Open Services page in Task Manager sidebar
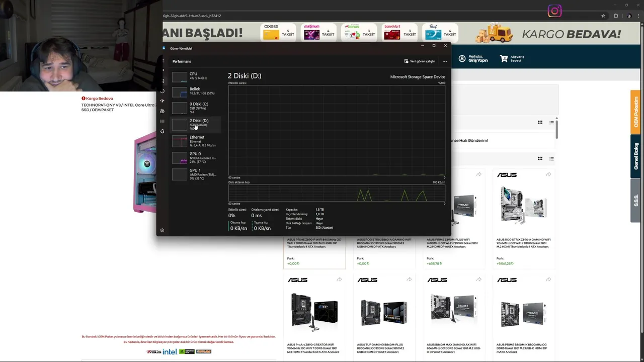The width and height of the screenshot is (644, 362). 162,131
